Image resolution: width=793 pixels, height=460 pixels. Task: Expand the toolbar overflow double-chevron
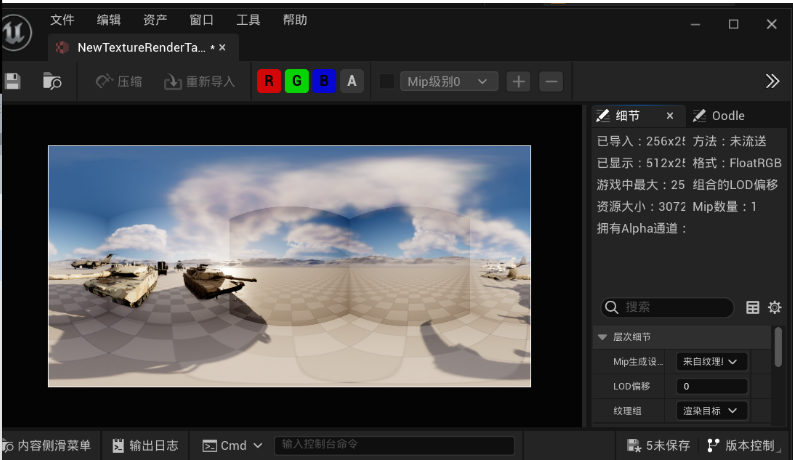click(772, 81)
